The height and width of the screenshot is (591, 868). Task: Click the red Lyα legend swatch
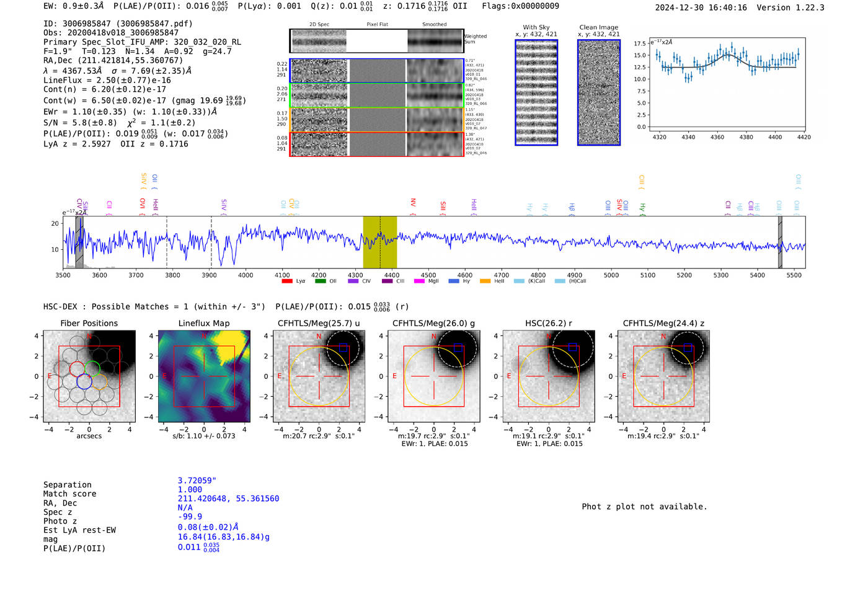tap(286, 282)
